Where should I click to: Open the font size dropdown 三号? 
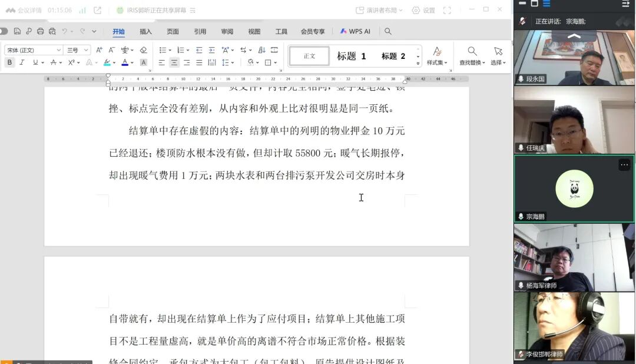86,50
